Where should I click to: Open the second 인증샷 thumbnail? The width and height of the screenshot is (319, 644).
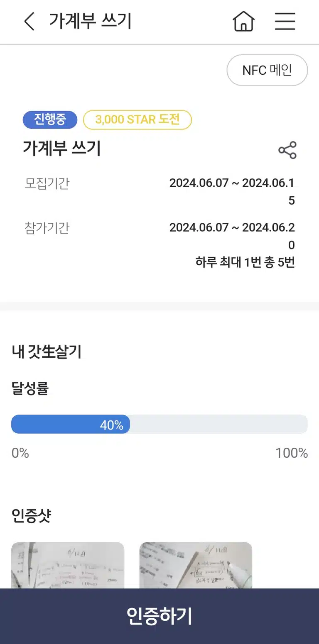[196, 565]
